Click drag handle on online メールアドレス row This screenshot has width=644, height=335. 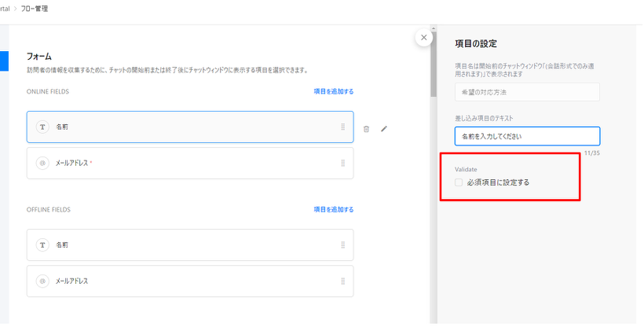(x=342, y=164)
